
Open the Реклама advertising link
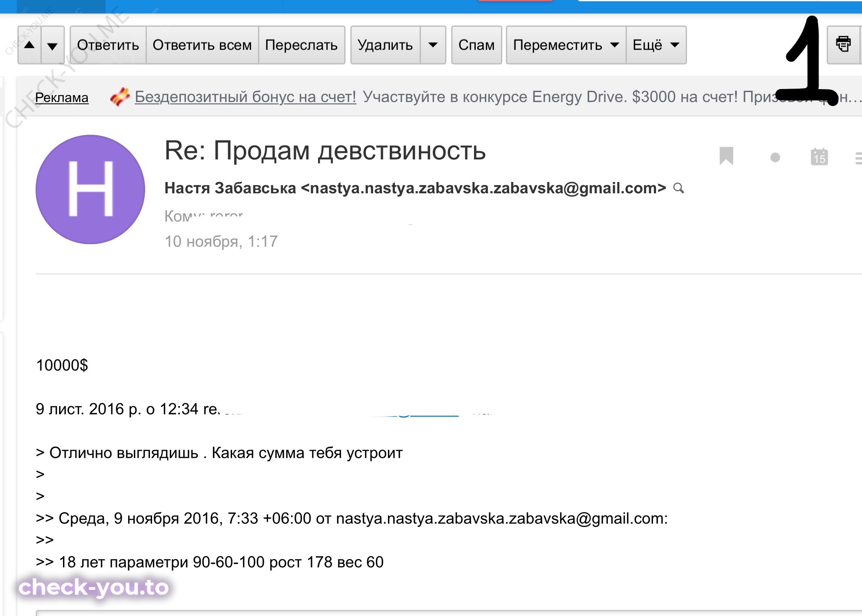[x=62, y=98]
